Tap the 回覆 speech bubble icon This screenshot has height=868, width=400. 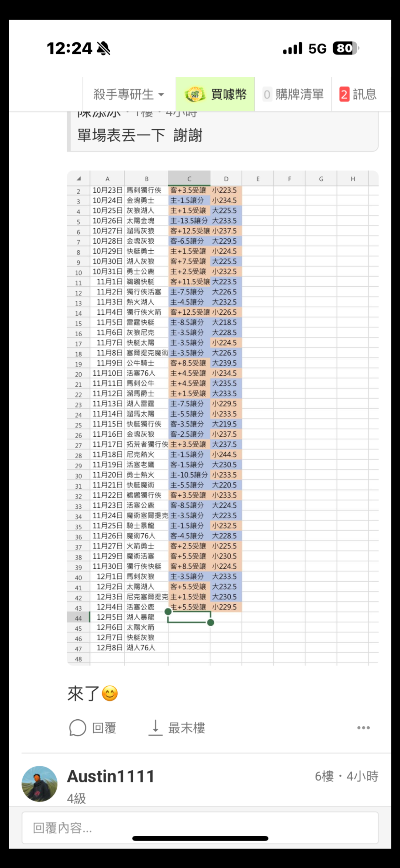[x=77, y=728]
